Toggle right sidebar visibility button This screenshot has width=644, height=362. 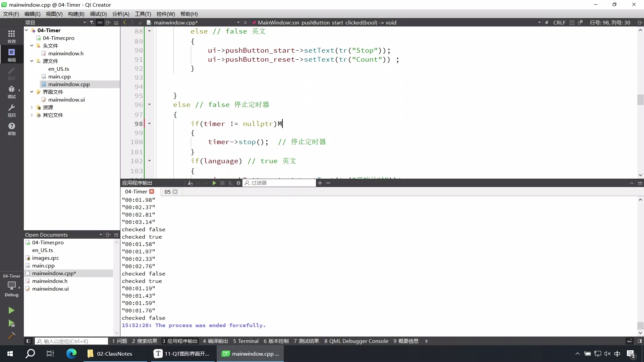[640, 341]
